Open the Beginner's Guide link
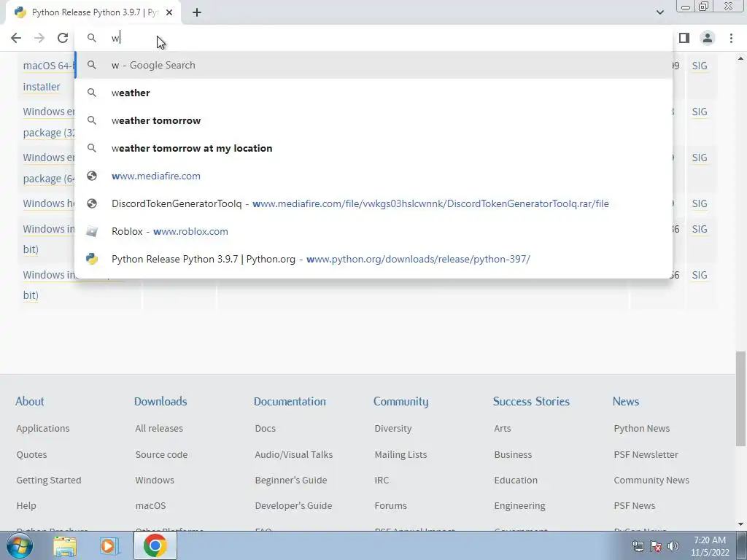747x560 pixels. [291, 481]
